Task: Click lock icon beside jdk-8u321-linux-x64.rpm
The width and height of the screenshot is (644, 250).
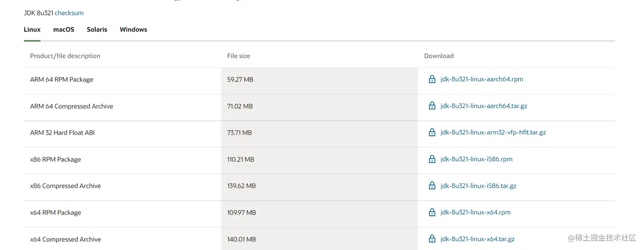Action: [x=432, y=212]
